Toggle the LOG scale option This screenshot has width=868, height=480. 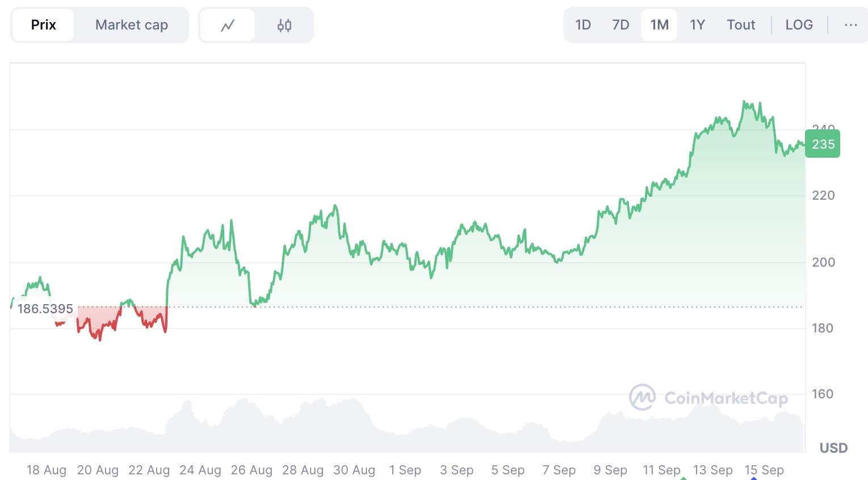click(x=799, y=25)
